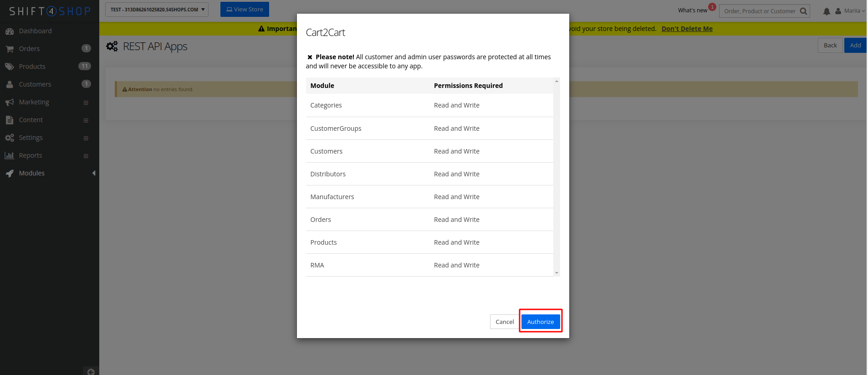The height and width of the screenshot is (375, 868).
Task: Follow the Don't Delete Me link
Action: click(x=687, y=29)
